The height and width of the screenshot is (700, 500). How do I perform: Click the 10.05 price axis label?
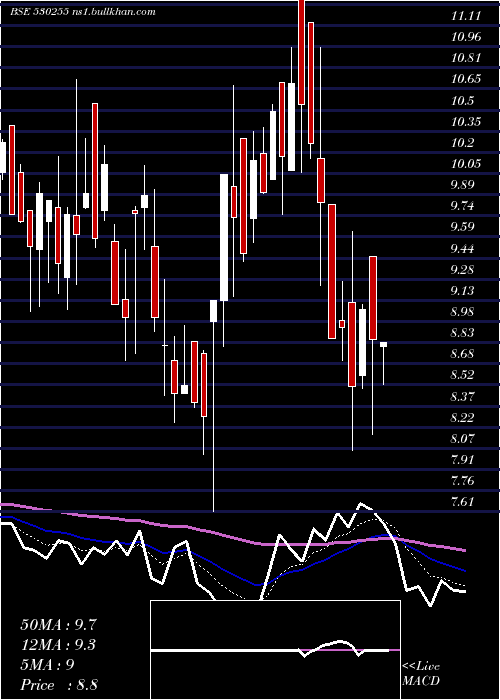[x=466, y=164]
